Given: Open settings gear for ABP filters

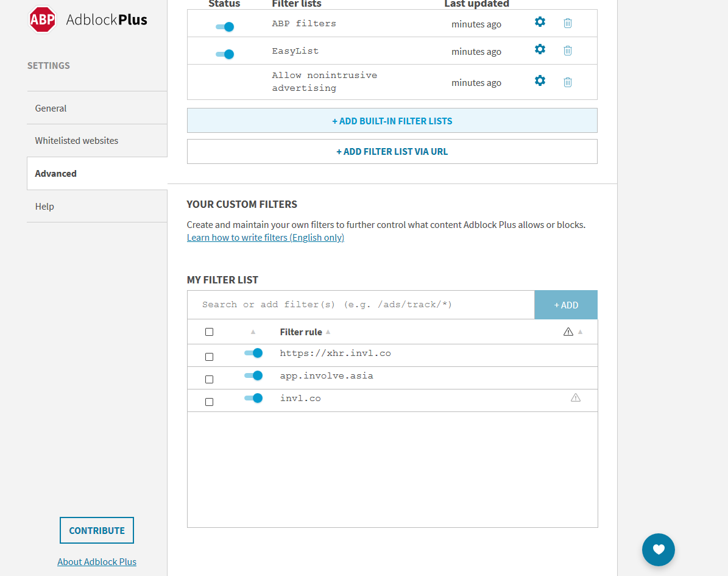Looking at the screenshot, I should click(x=540, y=22).
